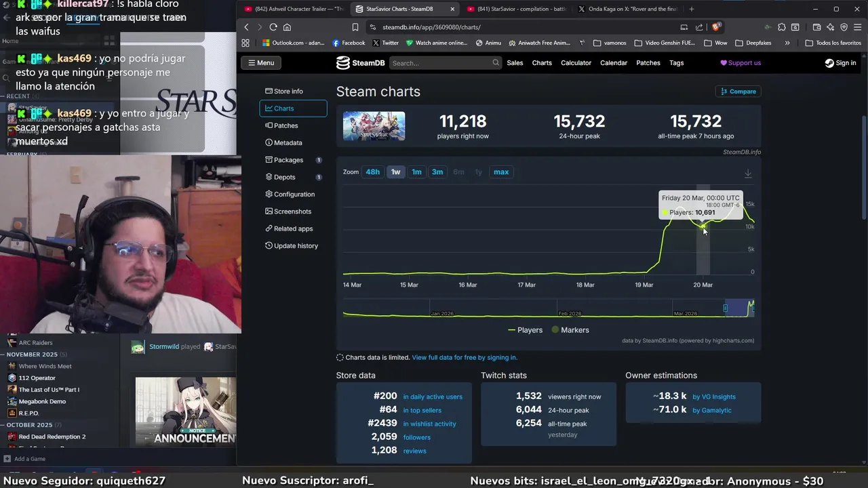
Task: Toggle the Players series in the chart legend
Action: click(x=525, y=330)
